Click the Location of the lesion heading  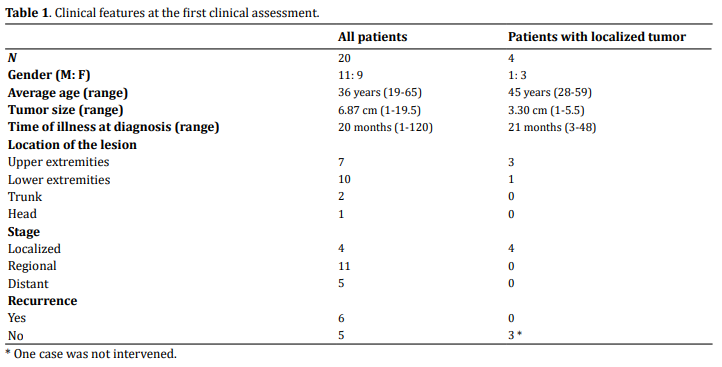point(72,145)
